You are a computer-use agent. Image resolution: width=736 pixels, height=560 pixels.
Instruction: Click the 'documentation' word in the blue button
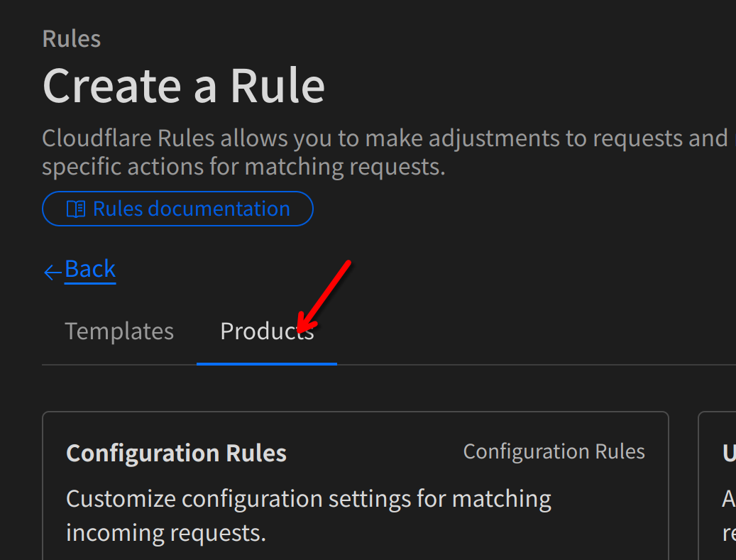coord(219,209)
